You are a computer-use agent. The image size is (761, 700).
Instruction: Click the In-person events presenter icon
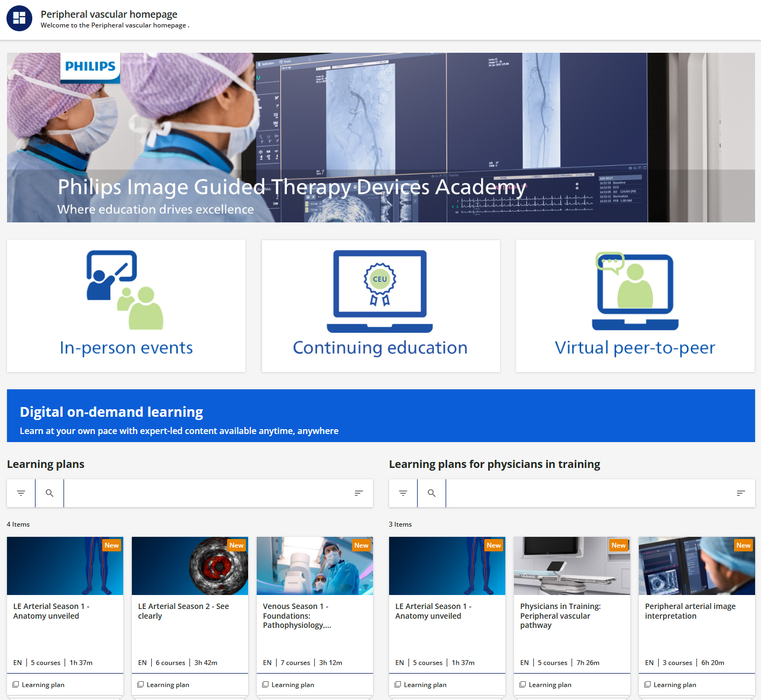tap(125, 290)
